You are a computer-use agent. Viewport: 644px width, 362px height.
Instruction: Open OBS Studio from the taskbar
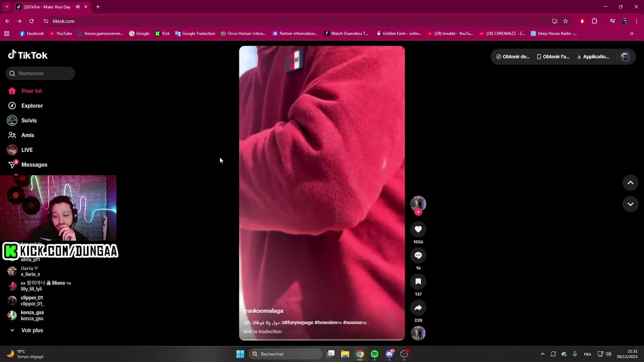(404, 354)
